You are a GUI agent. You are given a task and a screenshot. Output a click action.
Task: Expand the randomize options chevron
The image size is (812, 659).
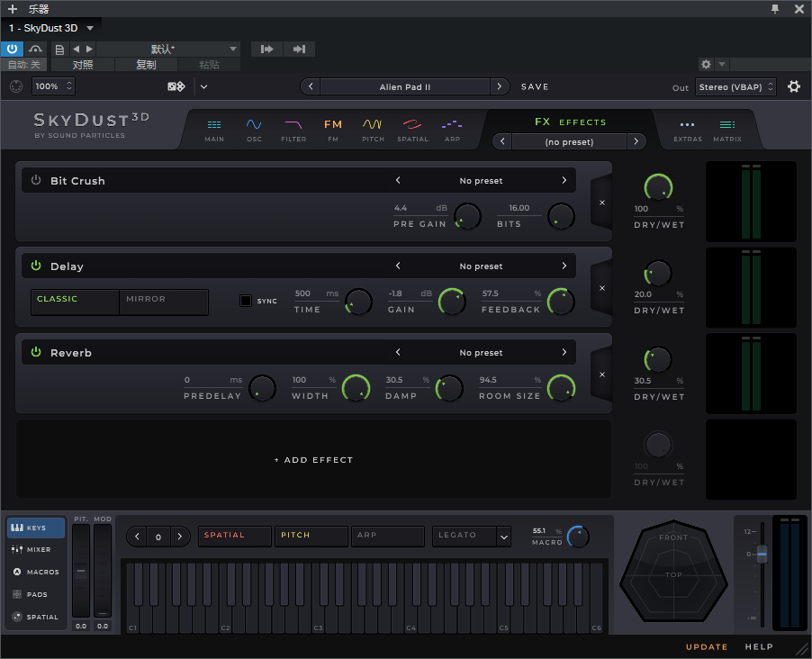pyautogui.click(x=204, y=86)
